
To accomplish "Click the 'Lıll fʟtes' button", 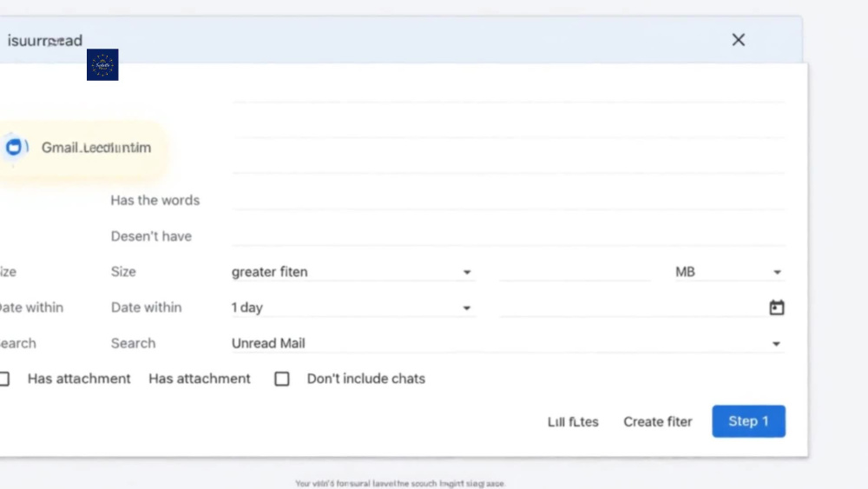I will [x=573, y=422].
